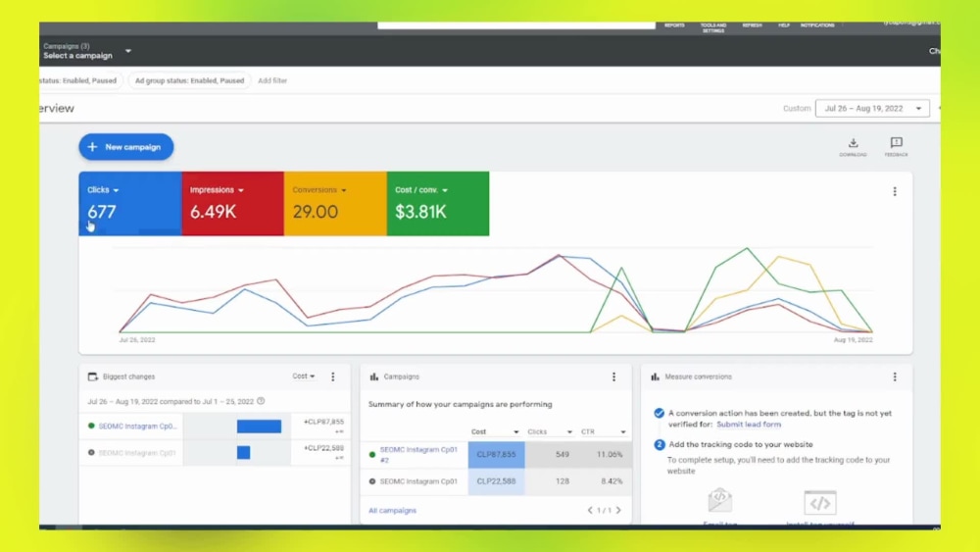Screen dimensions: 980x552
Task: Click the 128 clicks cell
Action: tap(562, 481)
